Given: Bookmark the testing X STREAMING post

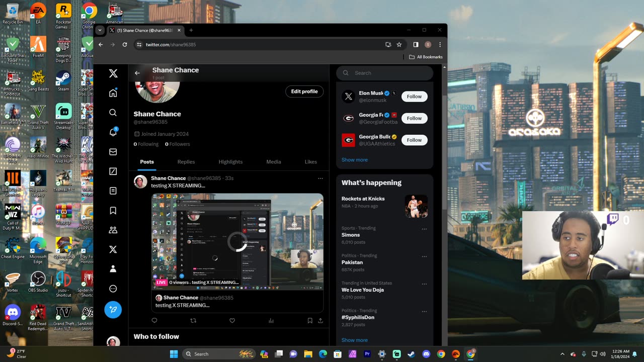Looking at the screenshot, I should pos(310,320).
